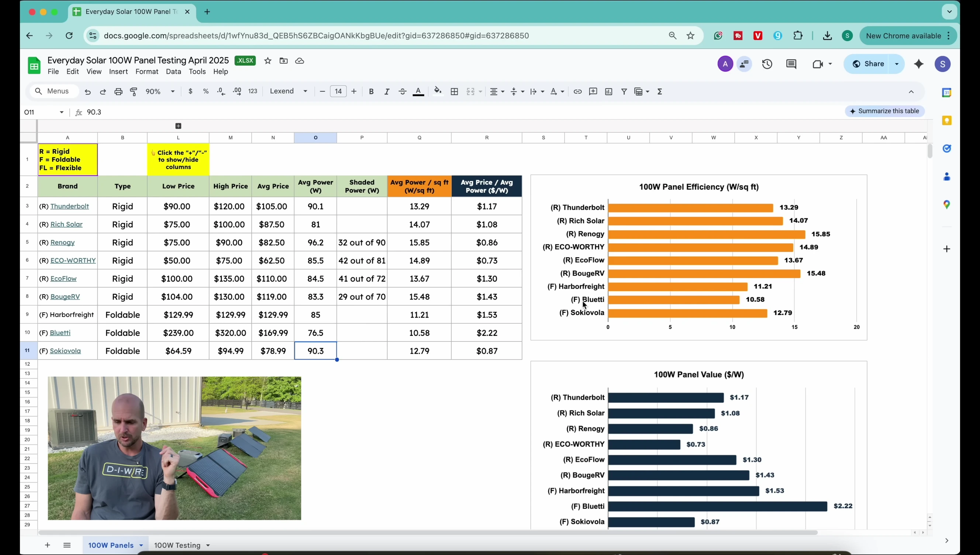Print the spreadsheet via printer icon
Screen dimensions: 980x555
118,91
